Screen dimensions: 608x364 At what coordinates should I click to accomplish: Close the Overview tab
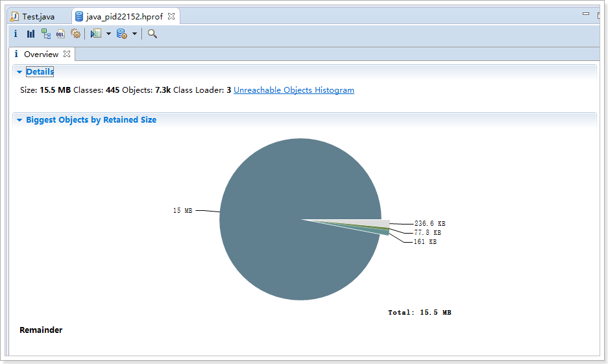point(67,55)
